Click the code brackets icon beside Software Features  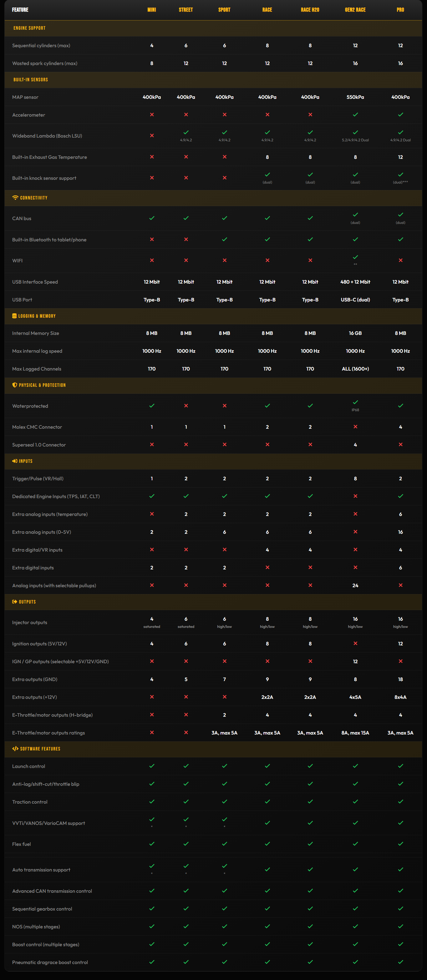(x=15, y=749)
